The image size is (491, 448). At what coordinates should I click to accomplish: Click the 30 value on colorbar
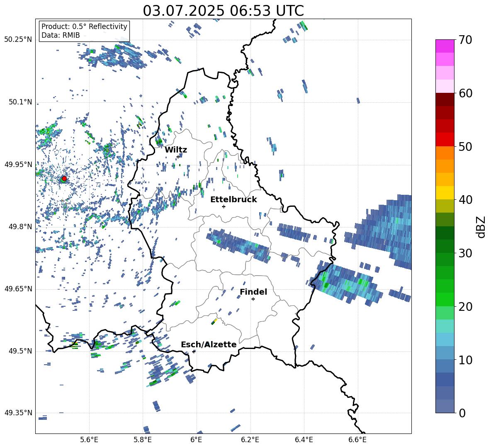click(x=465, y=253)
